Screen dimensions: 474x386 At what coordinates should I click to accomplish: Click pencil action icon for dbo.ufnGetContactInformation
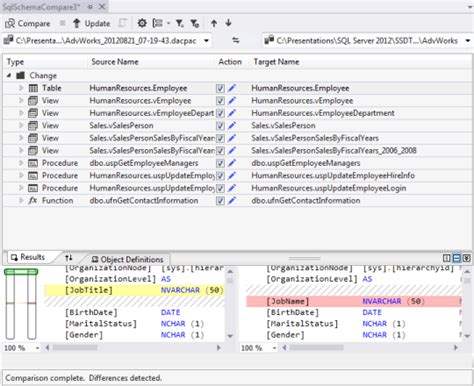tap(232, 200)
